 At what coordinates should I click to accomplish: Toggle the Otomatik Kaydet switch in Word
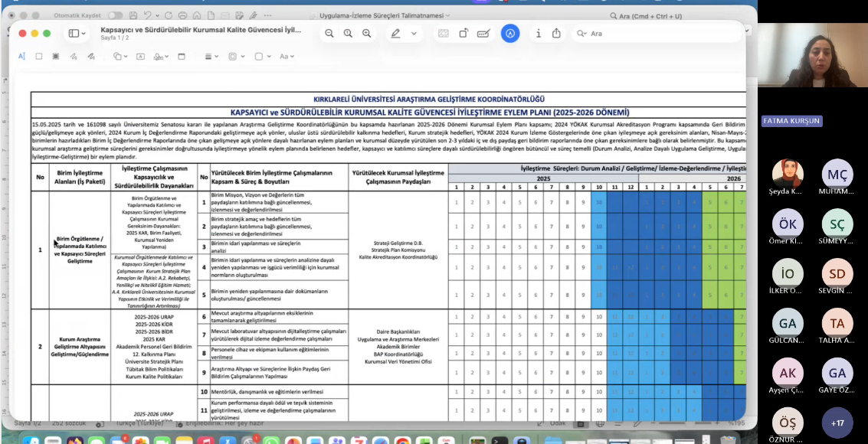coord(115,15)
